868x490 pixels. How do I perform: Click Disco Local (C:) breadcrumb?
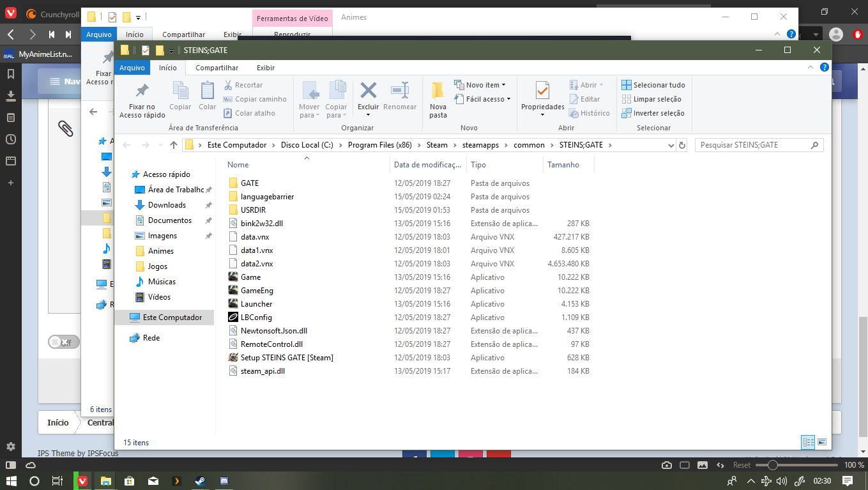pos(307,145)
